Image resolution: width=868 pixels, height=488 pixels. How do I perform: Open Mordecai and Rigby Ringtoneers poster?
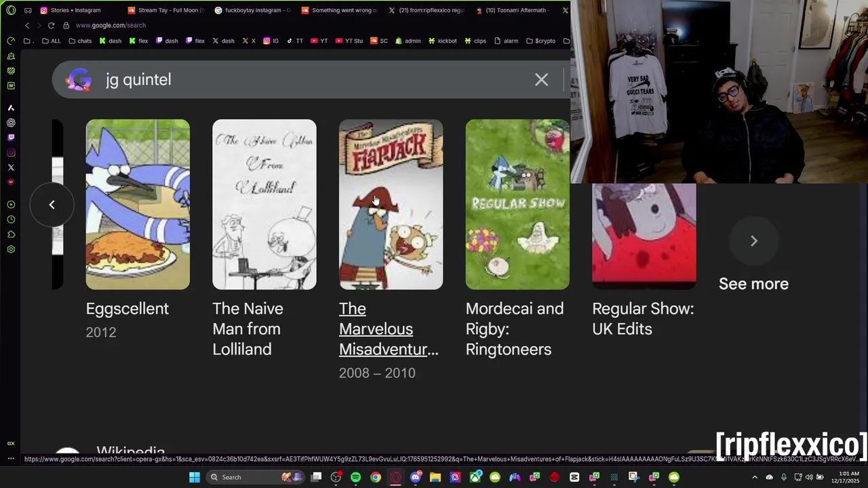click(x=517, y=204)
